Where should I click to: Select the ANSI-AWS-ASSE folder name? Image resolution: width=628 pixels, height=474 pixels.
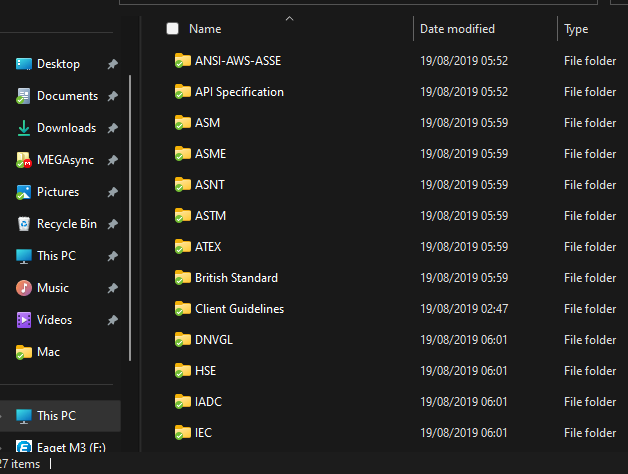pyautogui.click(x=238, y=61)
